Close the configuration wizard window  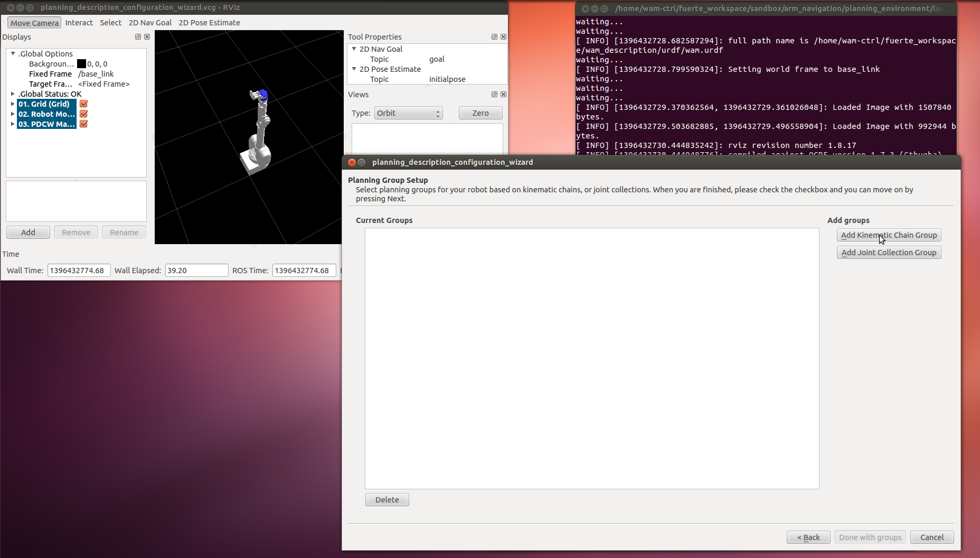(x=352, y=162)
